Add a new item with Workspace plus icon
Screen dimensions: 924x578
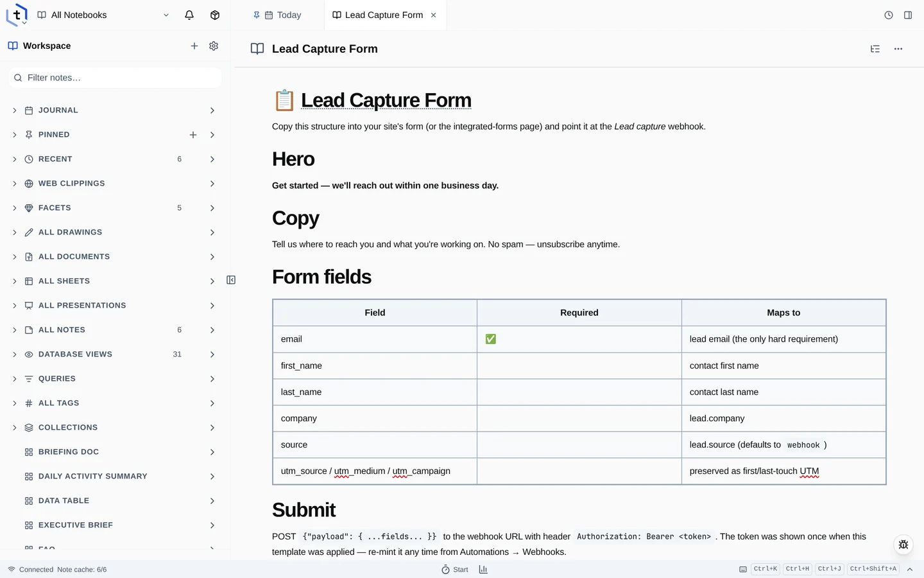194,46
